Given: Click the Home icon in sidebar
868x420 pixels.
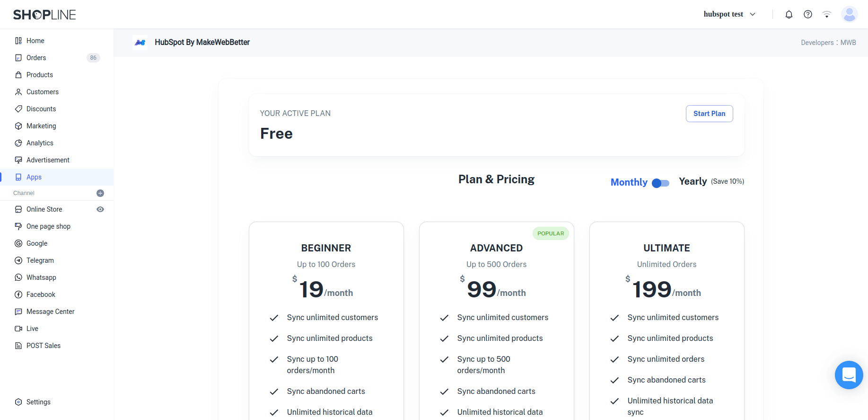Looking at the screenshot, I should [x=18, y=41].
